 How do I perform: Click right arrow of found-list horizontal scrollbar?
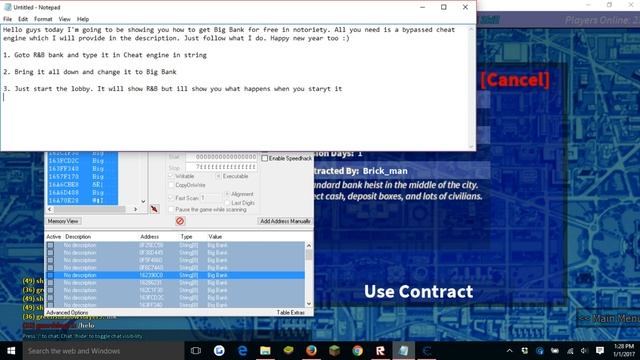[x=136, y=209]
